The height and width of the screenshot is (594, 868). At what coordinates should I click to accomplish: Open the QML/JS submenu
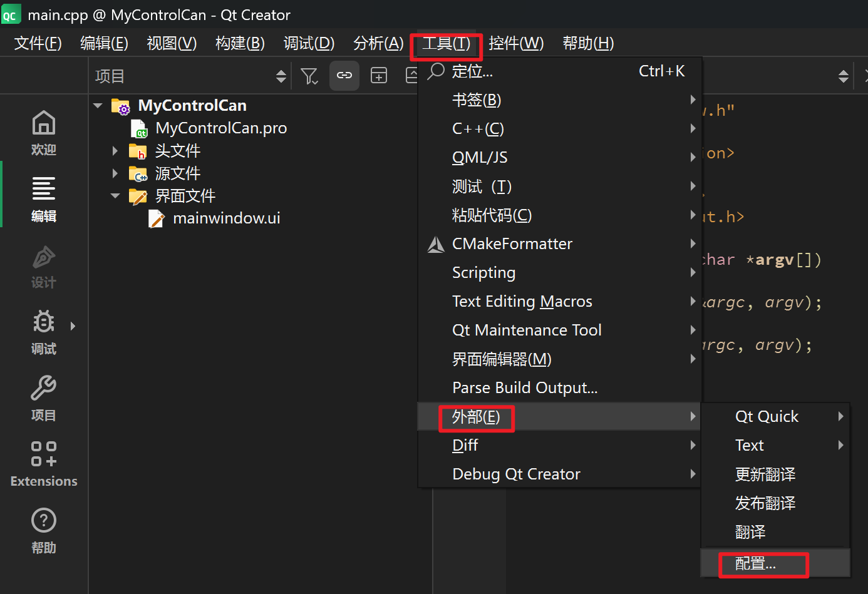560,158
